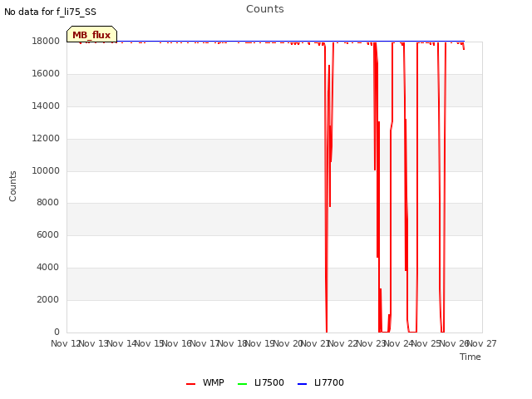Click the 12000 y-axis tick label
The width and height of the screenshot is (532, 399).
click(x=46, y=139)
